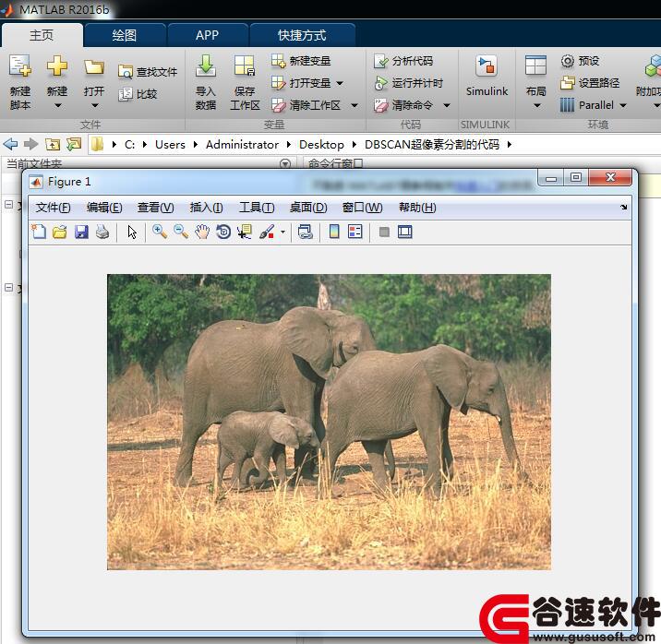The width and height of the screenshot is (661, 644).
Task: Open 当前文件夹 panel actions menu
Action: [x=285, y=163]
